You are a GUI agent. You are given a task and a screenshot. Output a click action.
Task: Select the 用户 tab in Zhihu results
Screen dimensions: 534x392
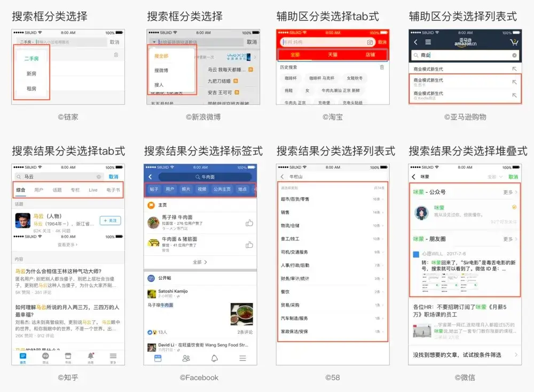pyautogui.click(x=39, y=190)
